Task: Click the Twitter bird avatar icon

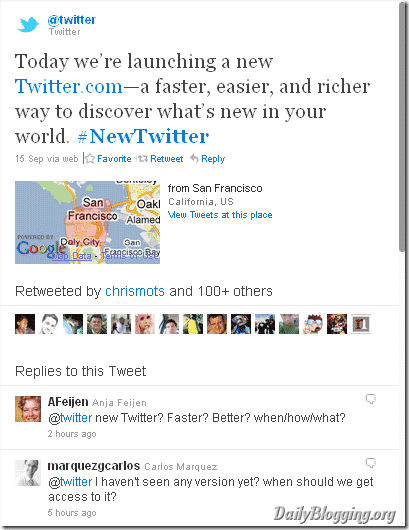Action: click(x=28, y=25)
